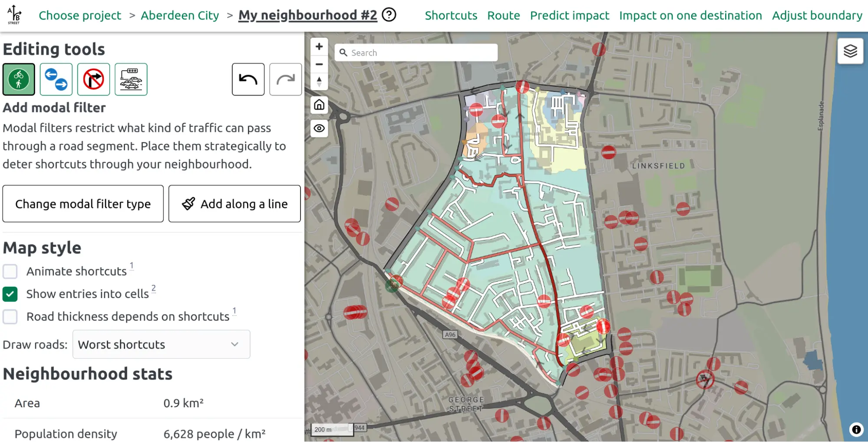The height and width of the screenshot is (442, 868).
Task: Open help for My neighbourhood #2
Action: pyautogui.click(x=389, y=15)
